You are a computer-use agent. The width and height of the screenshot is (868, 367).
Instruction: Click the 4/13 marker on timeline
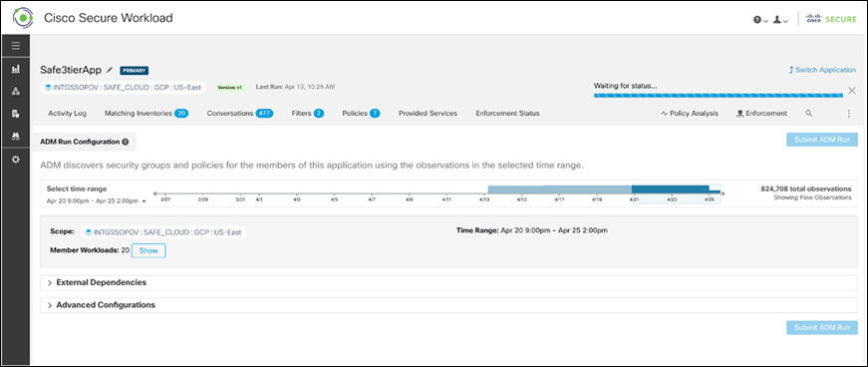[x=484, y=198]
